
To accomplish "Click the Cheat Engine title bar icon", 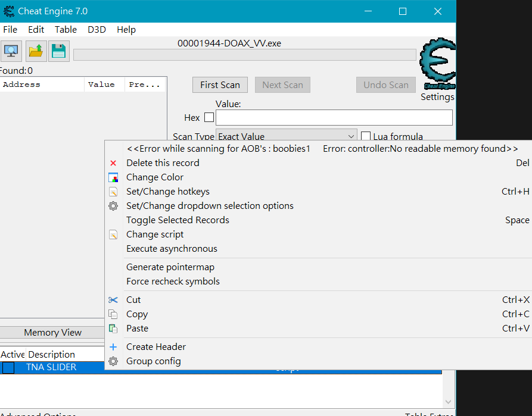I will coord(9,11).
